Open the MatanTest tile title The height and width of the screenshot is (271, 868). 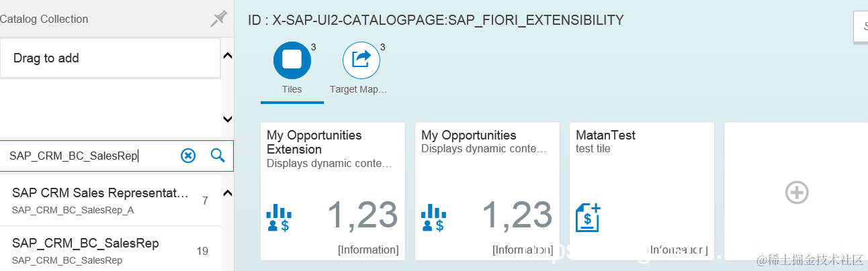[605, 135]
